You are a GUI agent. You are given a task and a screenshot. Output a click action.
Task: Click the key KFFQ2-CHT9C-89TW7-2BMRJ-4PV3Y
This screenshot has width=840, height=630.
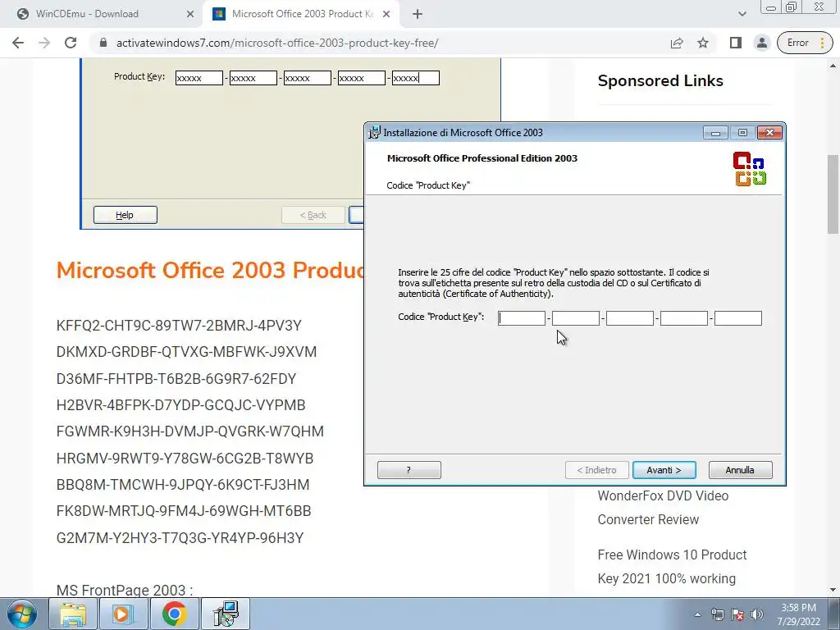[x=179, y=326]
